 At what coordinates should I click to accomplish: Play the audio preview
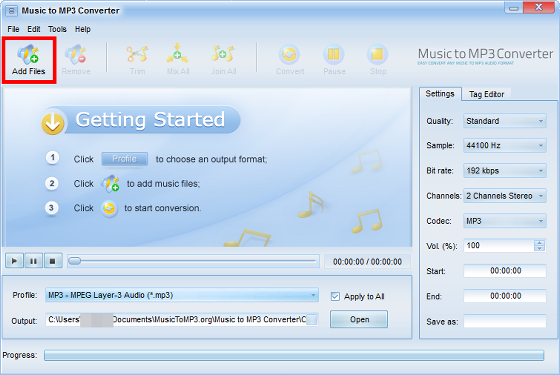click(14, 261)
